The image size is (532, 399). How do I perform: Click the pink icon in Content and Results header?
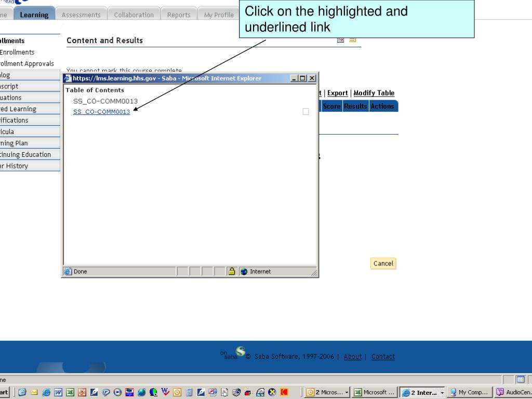coord(341,40)
